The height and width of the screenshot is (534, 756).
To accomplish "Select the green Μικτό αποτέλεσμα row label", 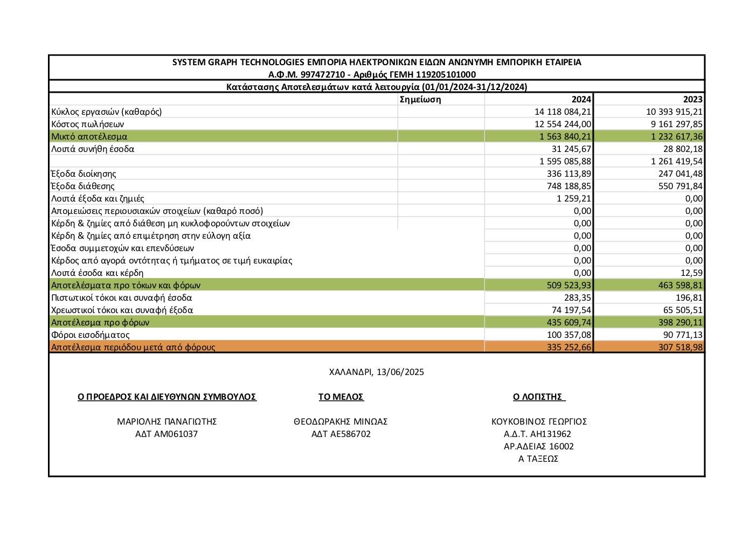I will pos(89,136).
